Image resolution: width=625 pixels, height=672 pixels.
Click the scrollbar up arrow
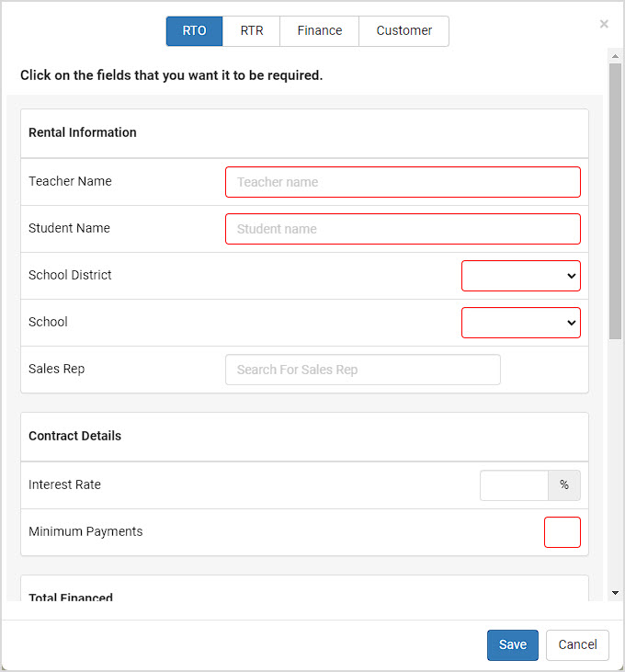tap(615, 56)
